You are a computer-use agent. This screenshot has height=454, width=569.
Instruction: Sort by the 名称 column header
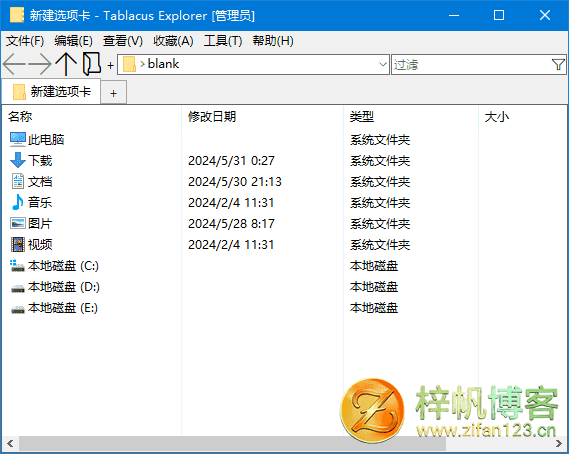20,116
